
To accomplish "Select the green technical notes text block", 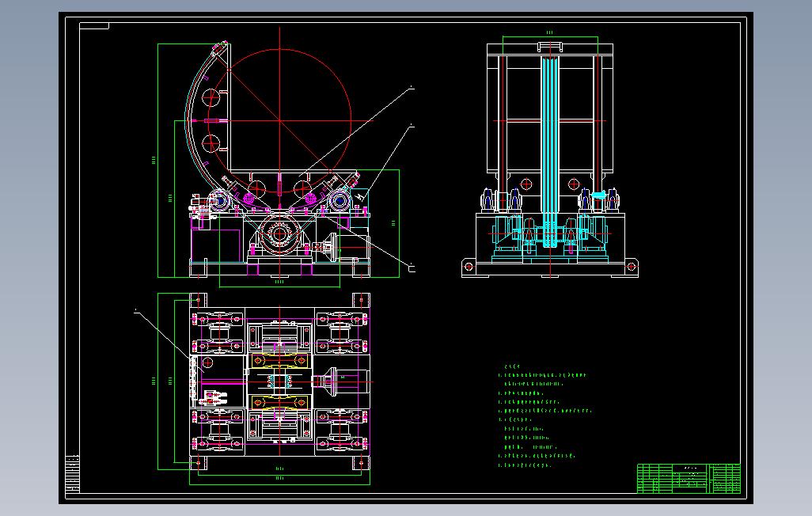I will click(x=544, y=416).
